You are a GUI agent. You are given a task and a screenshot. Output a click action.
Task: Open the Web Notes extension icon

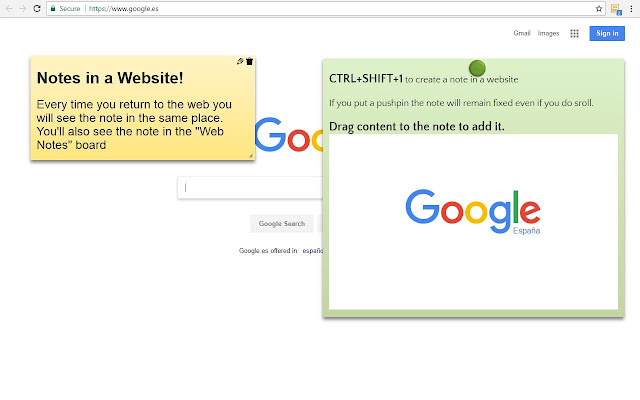point(616,9)
